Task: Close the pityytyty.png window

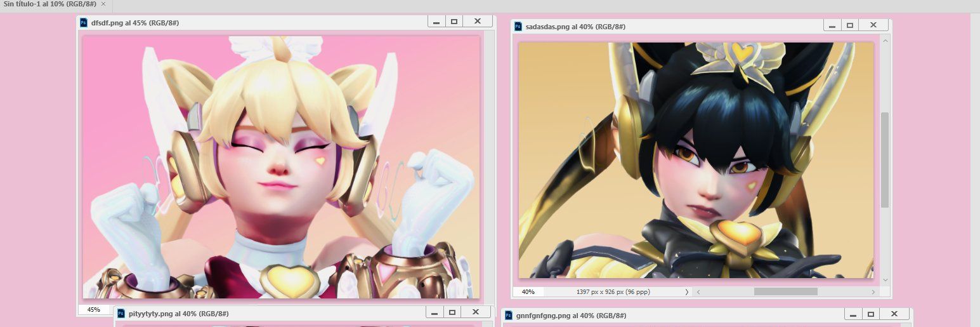Action: [x=476, y=312]
